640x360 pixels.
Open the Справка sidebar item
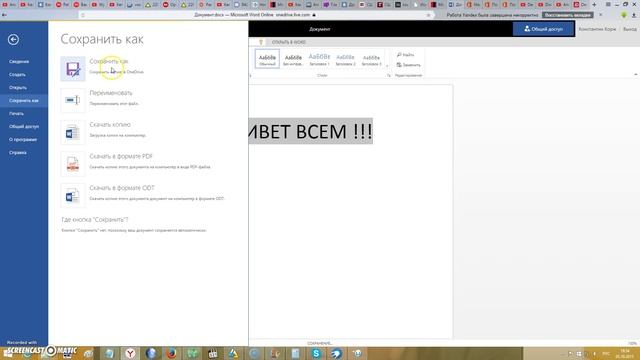click(x=18, y=153)
